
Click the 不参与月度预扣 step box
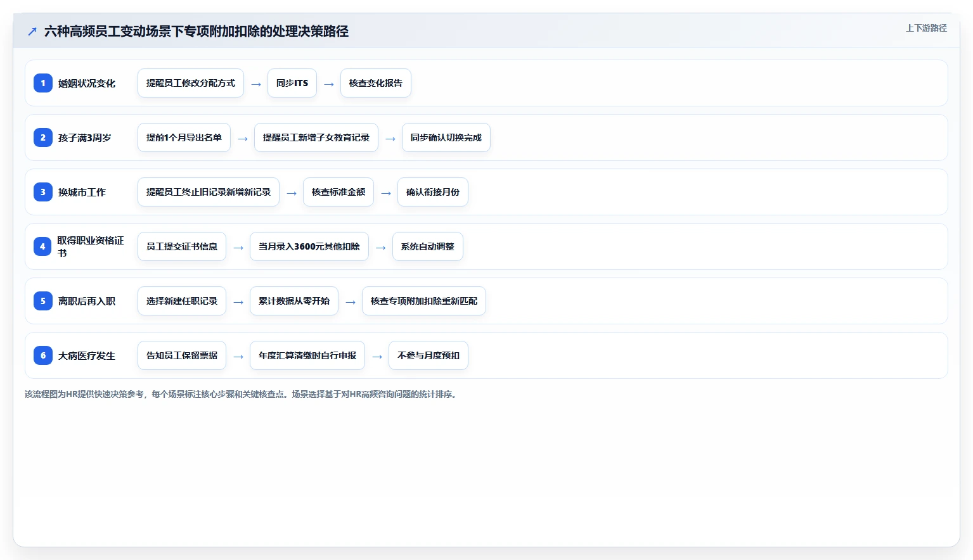(x=429, y=355)
